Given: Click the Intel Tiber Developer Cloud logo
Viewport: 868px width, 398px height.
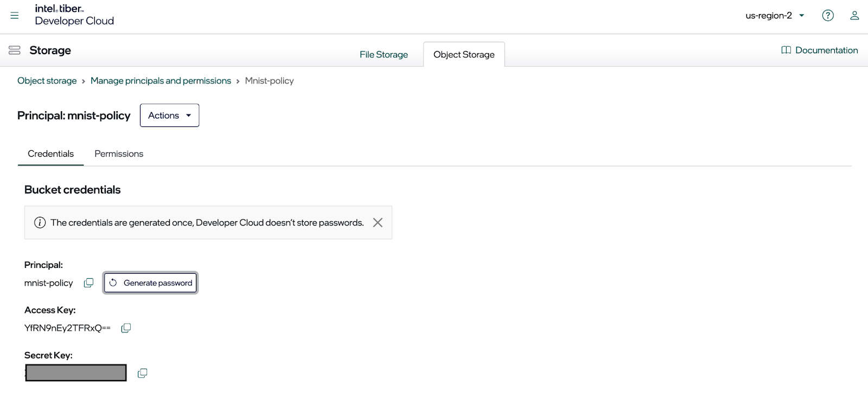Looking at the screenshot, I should [74, 15].
